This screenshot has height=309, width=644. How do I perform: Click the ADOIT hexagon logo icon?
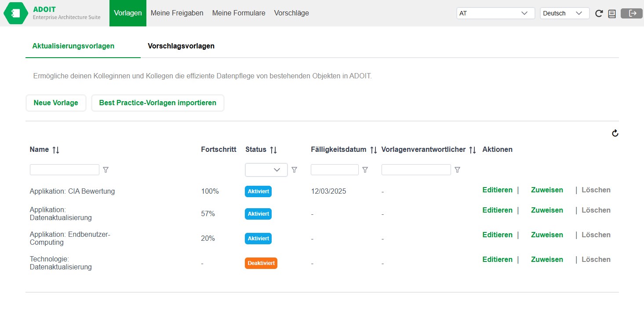(16, 13)
